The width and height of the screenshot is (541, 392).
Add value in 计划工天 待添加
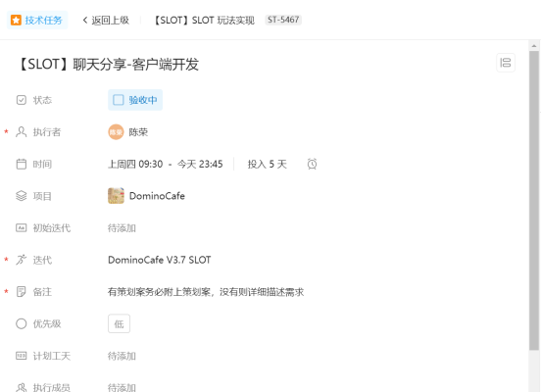[x=122, y=356]
